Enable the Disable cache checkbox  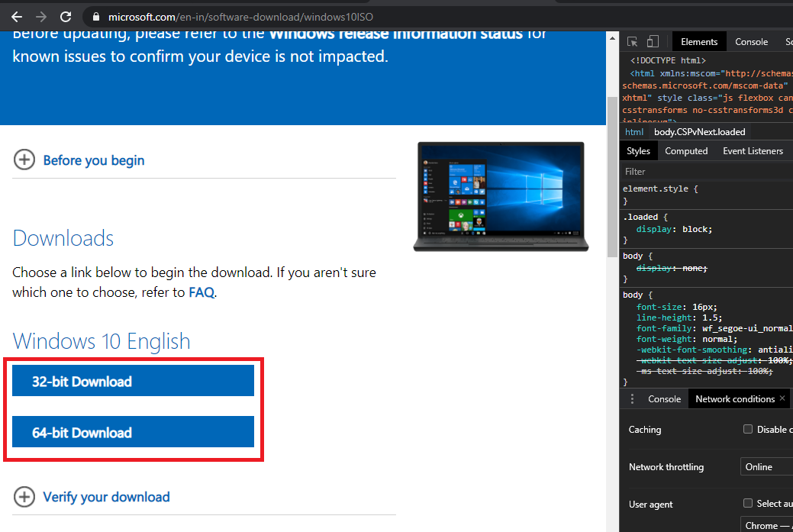[747, 429]
